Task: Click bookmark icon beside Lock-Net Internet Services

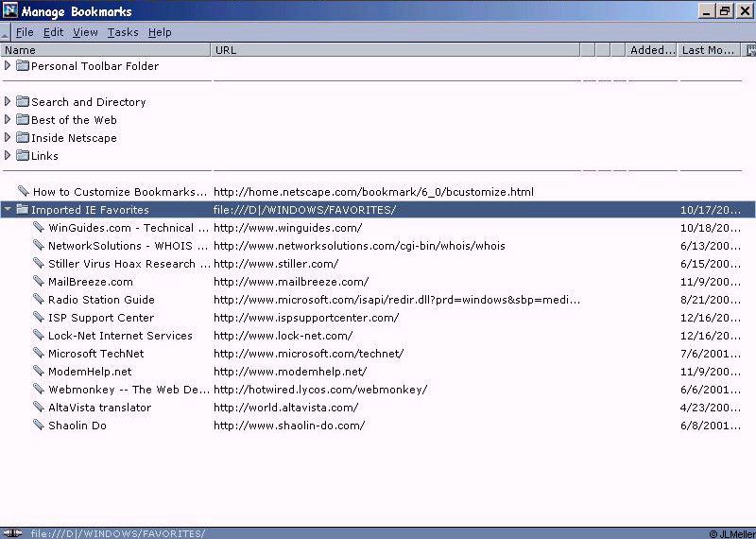Action: tap(39, 335)
